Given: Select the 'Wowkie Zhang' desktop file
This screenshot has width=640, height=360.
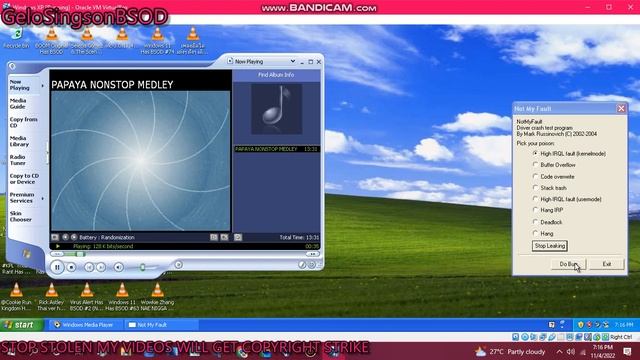Looking at the screenshot, I should 157,296.
